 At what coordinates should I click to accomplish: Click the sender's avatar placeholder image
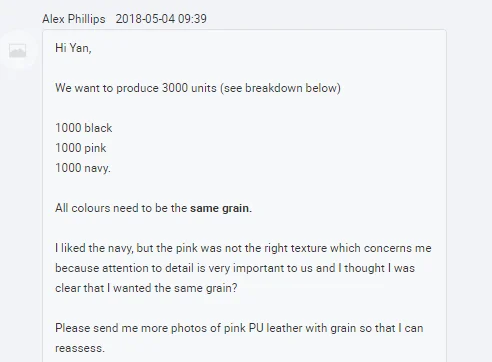[x=18, y=51]
